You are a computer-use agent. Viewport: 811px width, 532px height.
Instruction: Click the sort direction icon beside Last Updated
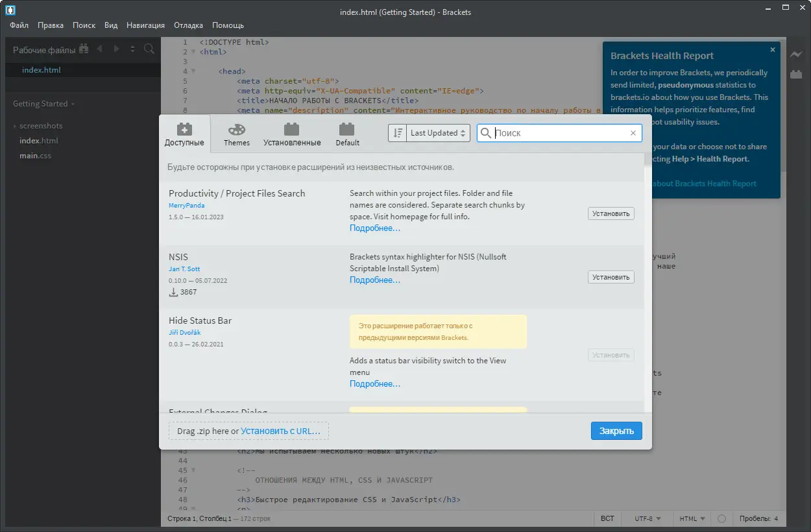tap(398, 133)
